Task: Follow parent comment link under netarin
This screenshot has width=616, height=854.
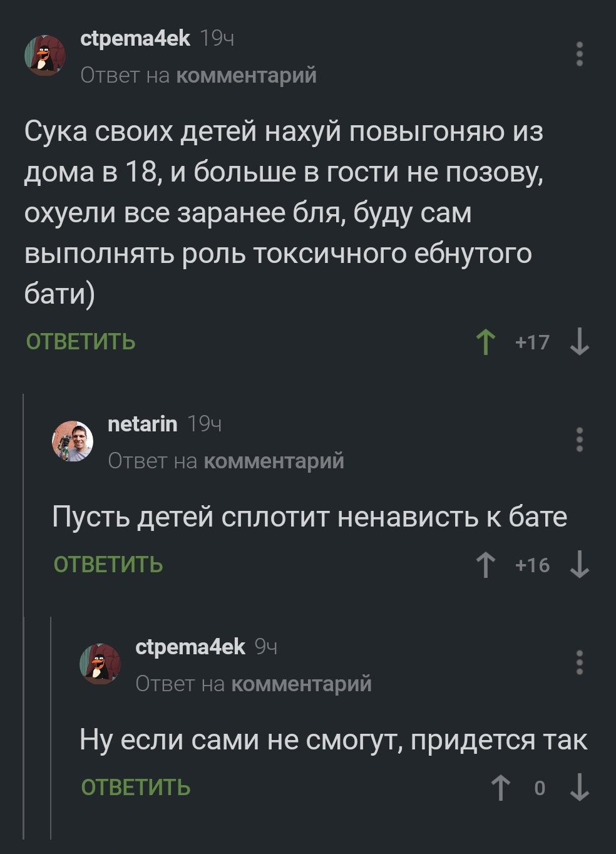Action: click(x=274, y=461)
